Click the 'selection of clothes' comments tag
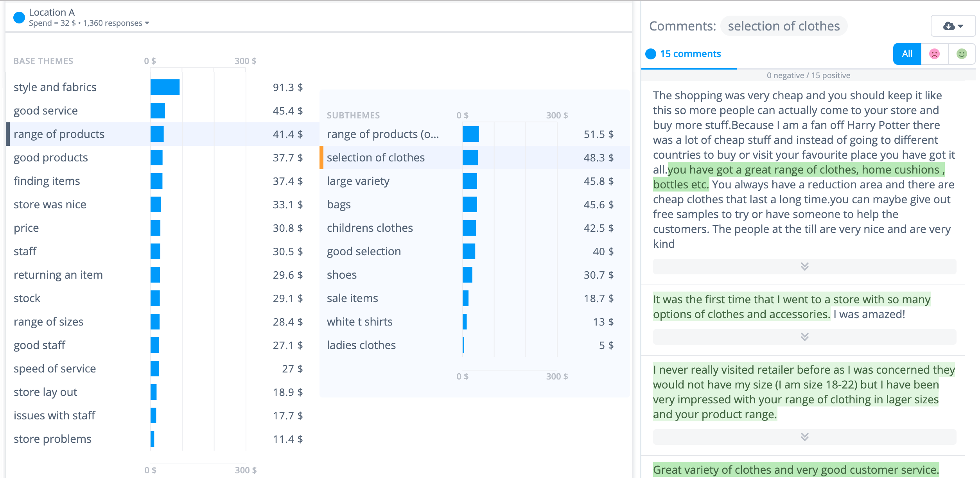 click(783, 26)
